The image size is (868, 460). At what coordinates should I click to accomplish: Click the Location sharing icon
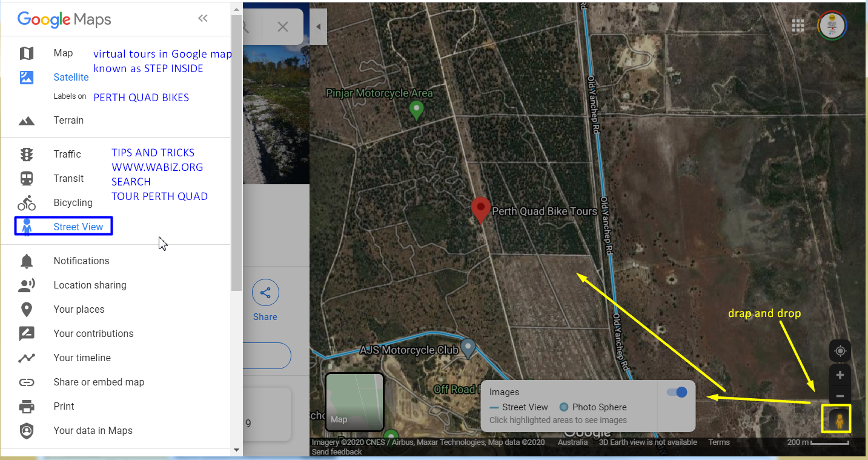[x=27, y=285]
